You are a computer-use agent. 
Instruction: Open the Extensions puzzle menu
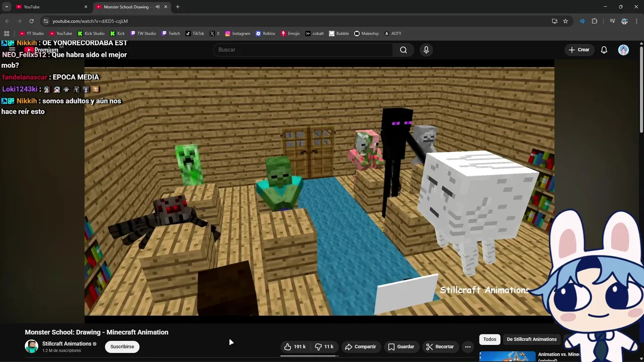point(595,21)
